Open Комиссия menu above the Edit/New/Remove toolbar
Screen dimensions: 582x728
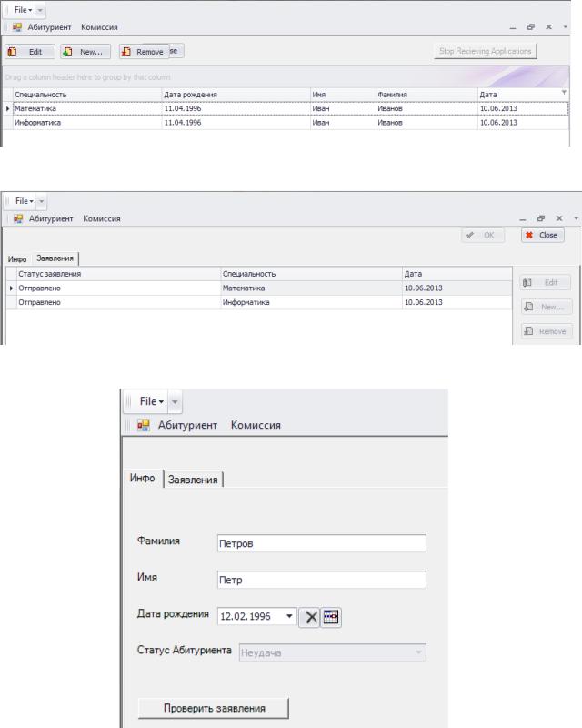(99, 27)
